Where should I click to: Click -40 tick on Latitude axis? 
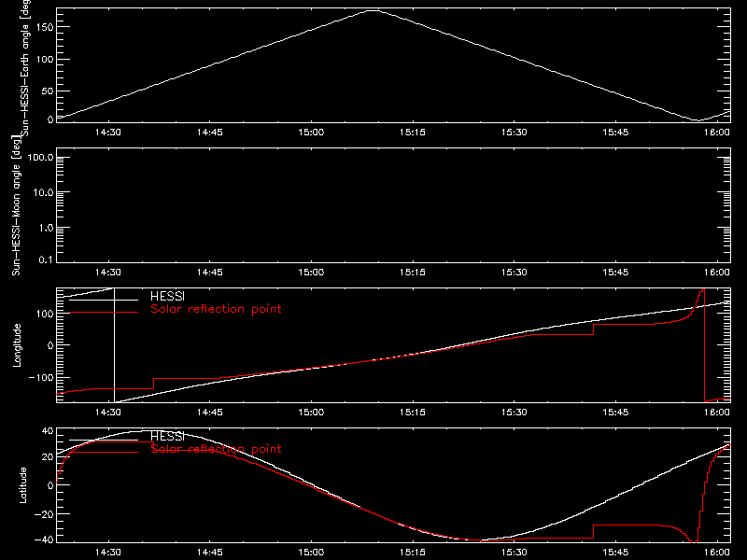coord(44,540)
